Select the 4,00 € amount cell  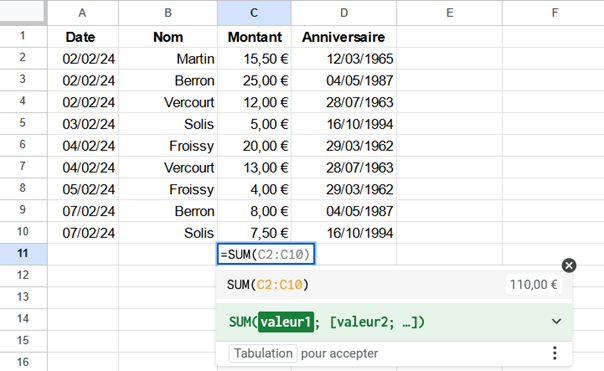click(254, 189)
